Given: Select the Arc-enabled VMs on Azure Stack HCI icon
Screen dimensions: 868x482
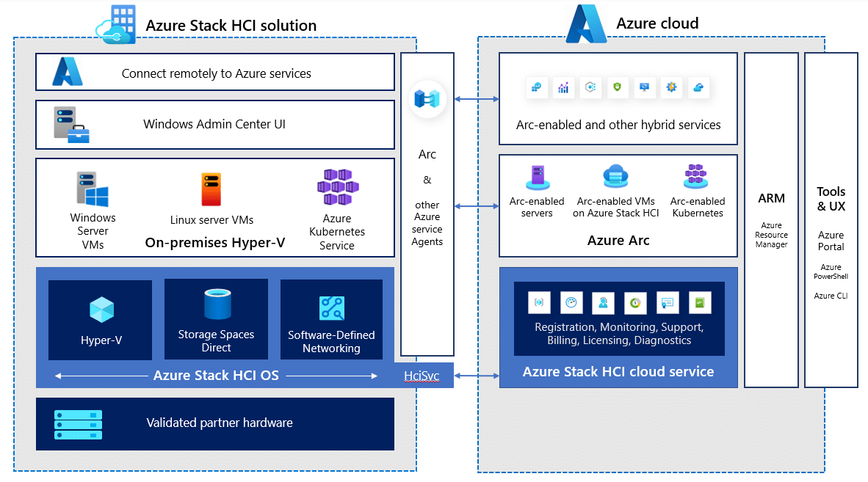Looking at the screenshot, I should point(616,175).
